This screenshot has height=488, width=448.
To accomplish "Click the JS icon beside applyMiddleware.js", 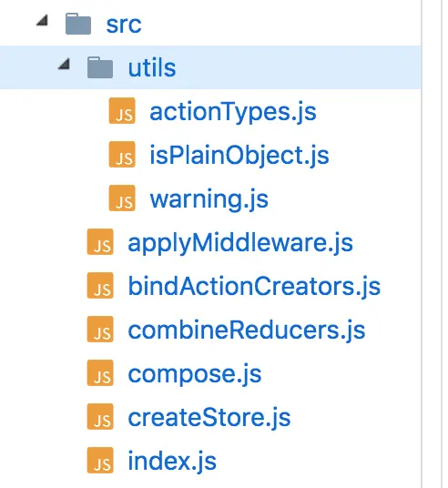I will [100, 242].
